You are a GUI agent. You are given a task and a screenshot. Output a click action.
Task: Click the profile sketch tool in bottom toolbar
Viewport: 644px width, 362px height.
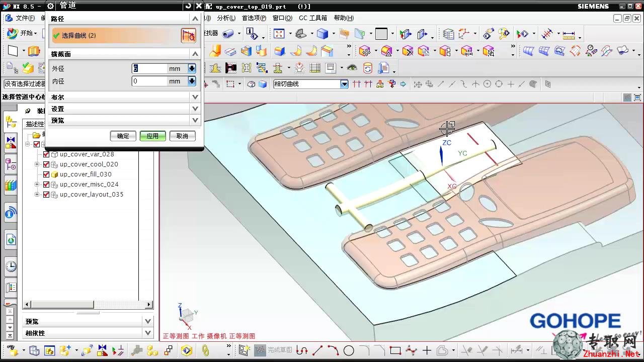(302, 350)
